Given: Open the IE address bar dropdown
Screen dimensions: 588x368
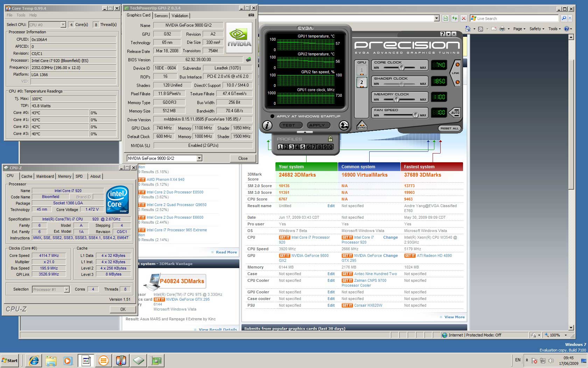Looking at the screenshot, I should [436, 18].
